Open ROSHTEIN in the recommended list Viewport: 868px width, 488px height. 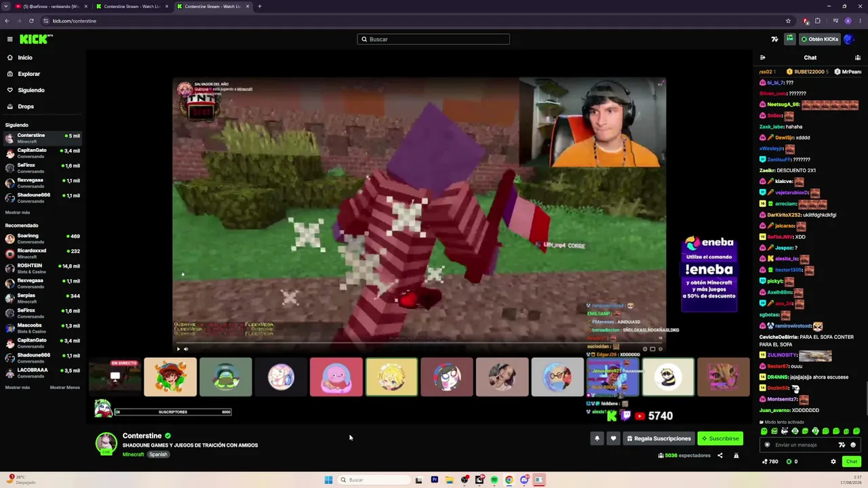click(x=42, y=268)
